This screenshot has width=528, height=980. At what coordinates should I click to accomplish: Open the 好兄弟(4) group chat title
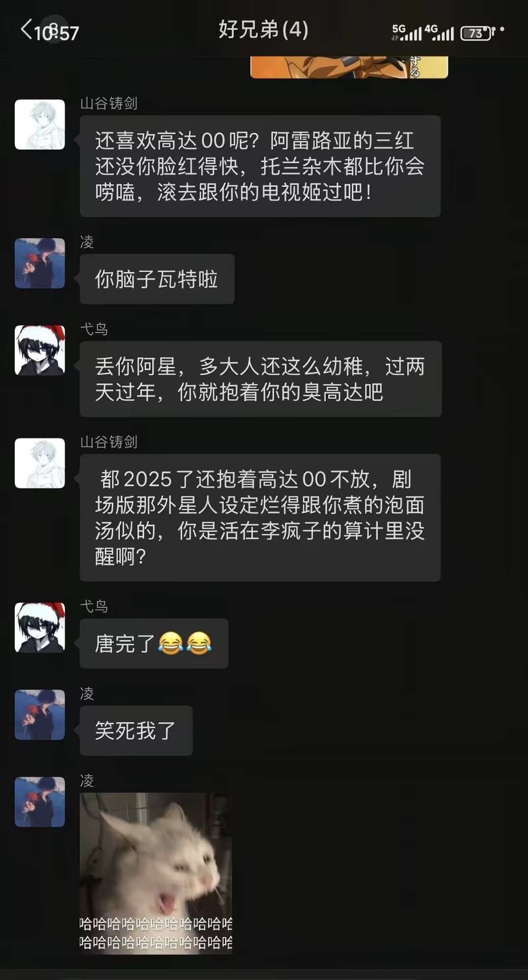263,30
